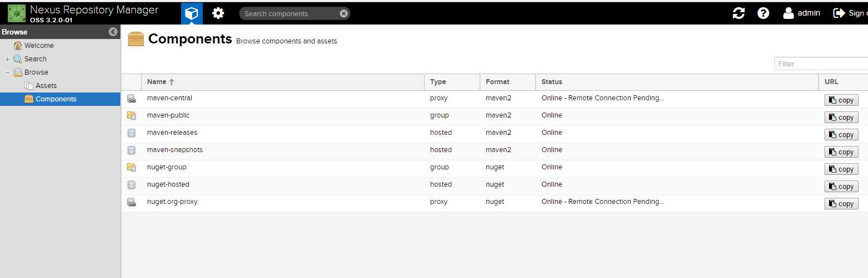Click the nuget-group repository icon
Image resolution: width=868 pixels, height=278 pixels.
[131, 168]
